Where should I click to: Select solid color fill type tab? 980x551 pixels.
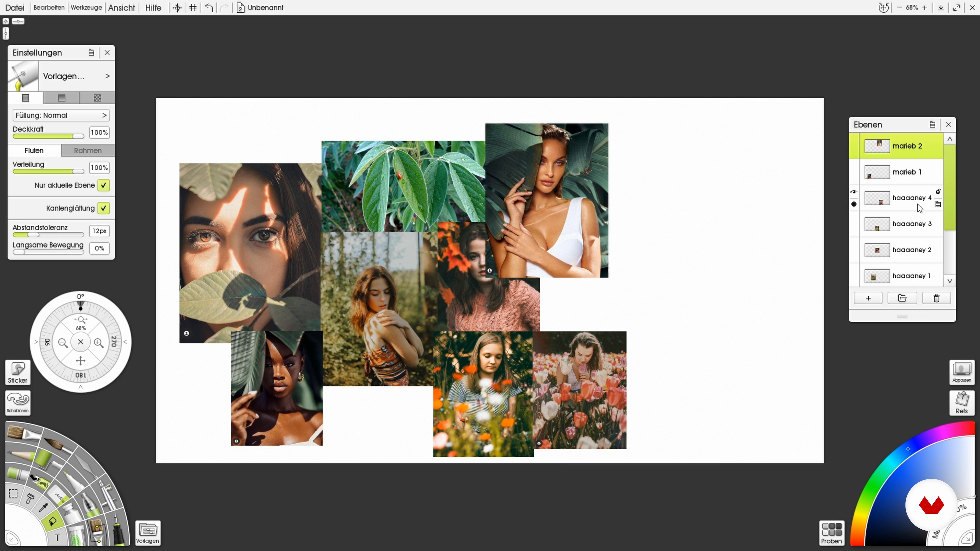pyautogui.click(x=26, y=98)
